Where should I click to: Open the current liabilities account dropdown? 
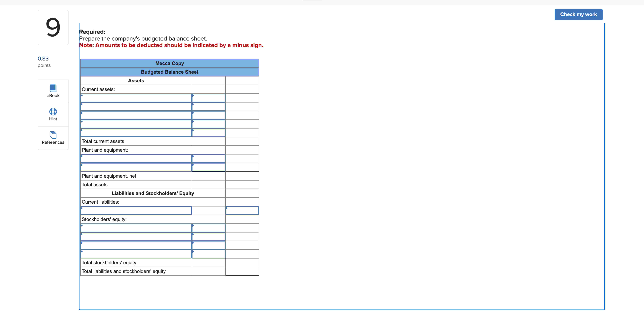136,211
